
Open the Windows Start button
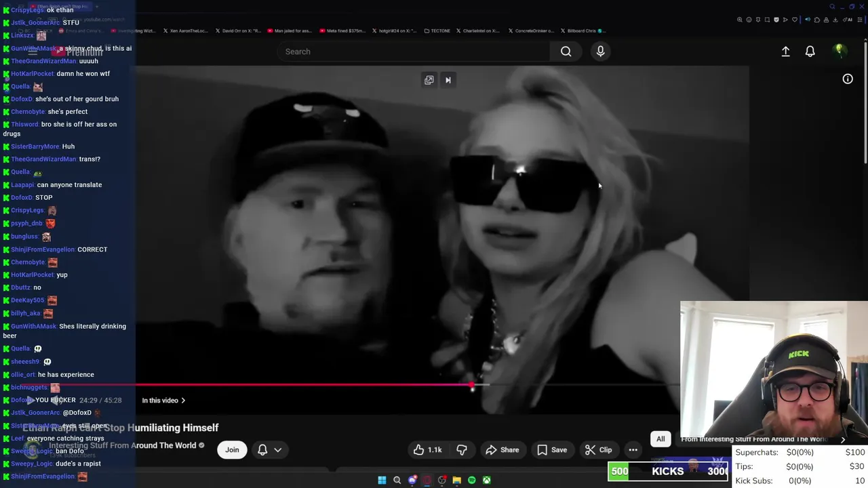382,480
